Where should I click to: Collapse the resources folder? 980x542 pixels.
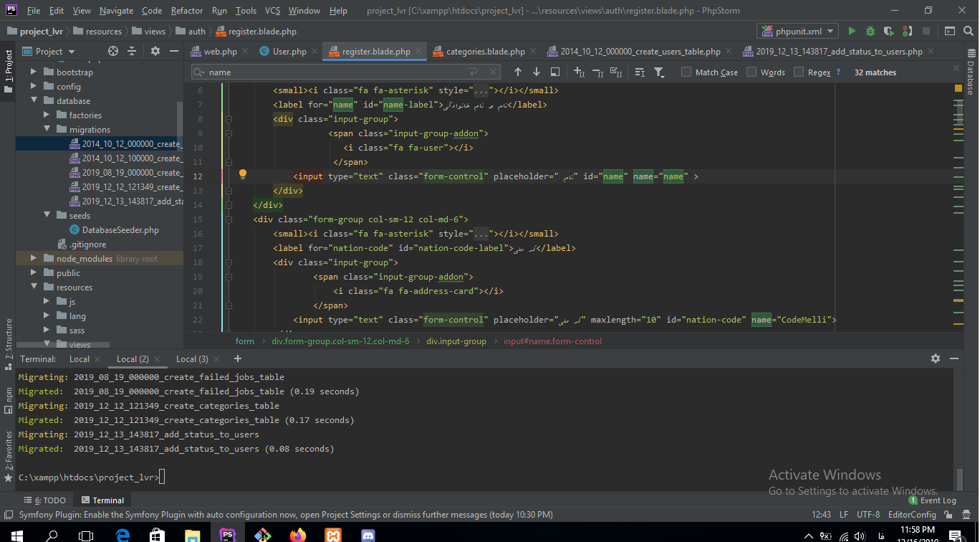tap(34, 287)
